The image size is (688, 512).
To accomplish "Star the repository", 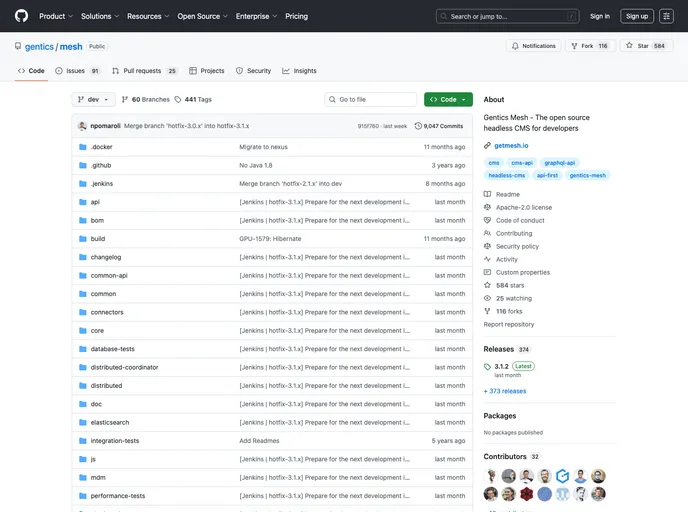I will 646,46.
